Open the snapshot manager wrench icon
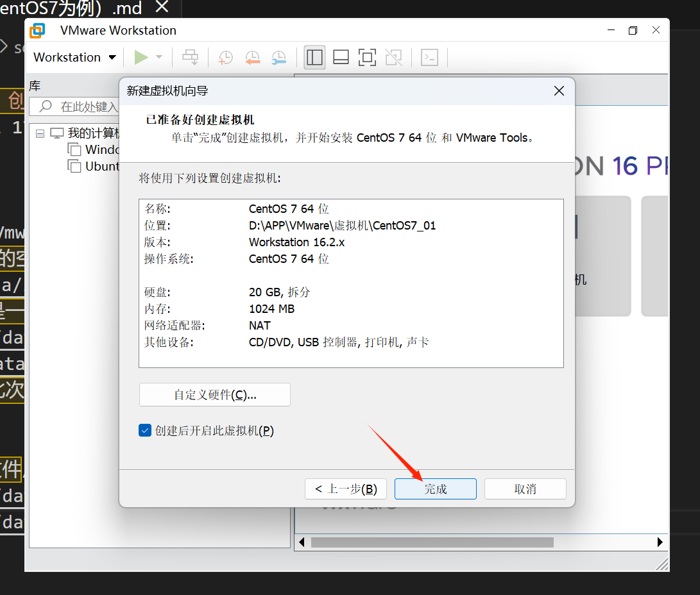The width and height of the screenshot is (700, 595). coord(279,58)
